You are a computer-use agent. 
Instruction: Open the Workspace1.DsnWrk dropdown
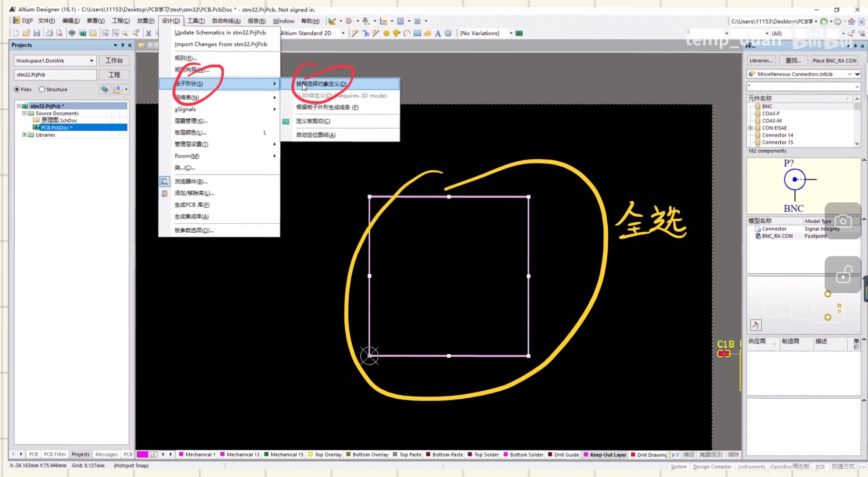point(92,61)
